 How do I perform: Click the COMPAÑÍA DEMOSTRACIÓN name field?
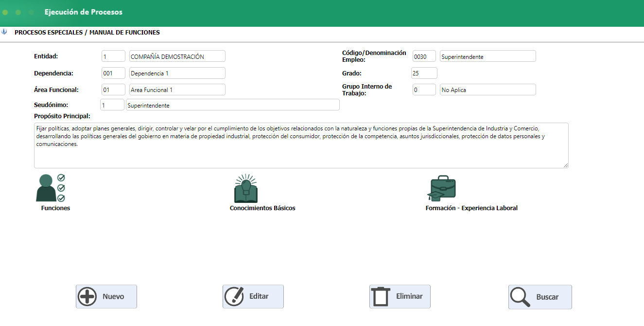(177, 56)
